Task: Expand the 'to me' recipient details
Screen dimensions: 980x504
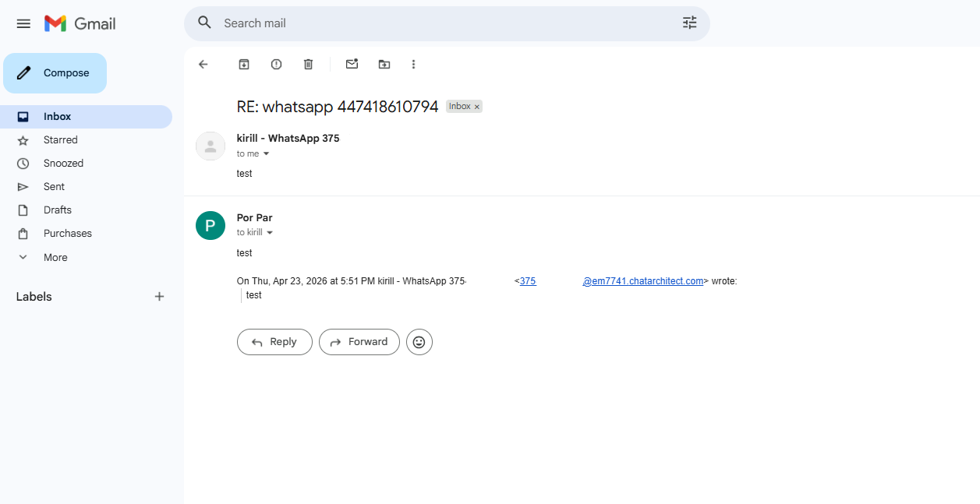Action: 267,154
